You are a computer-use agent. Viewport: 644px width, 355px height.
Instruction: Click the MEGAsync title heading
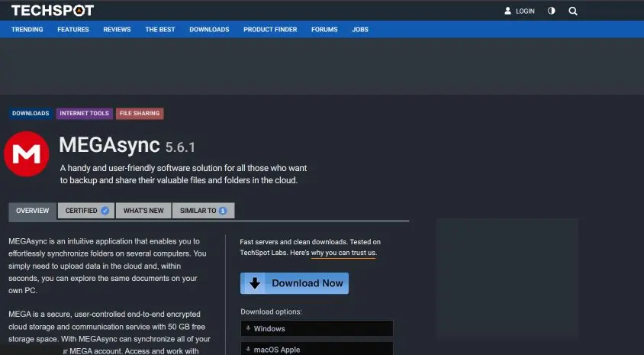[109, 145]
